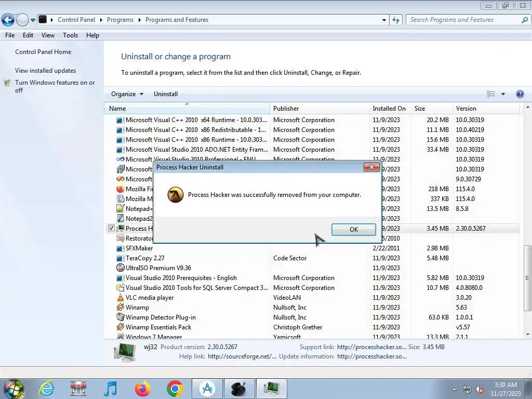Select the Restorator program icon
The image size is (532, 399).
120,238
